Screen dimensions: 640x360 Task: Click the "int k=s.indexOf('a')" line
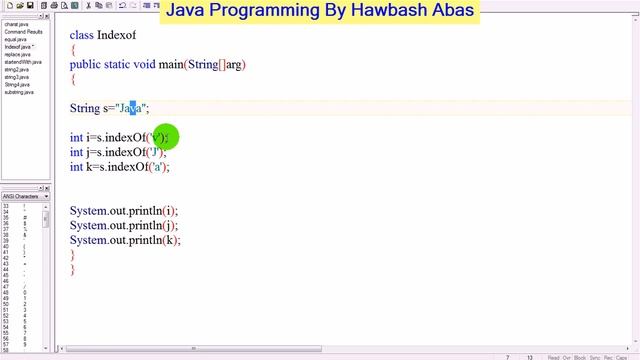[x=120, y=167]
